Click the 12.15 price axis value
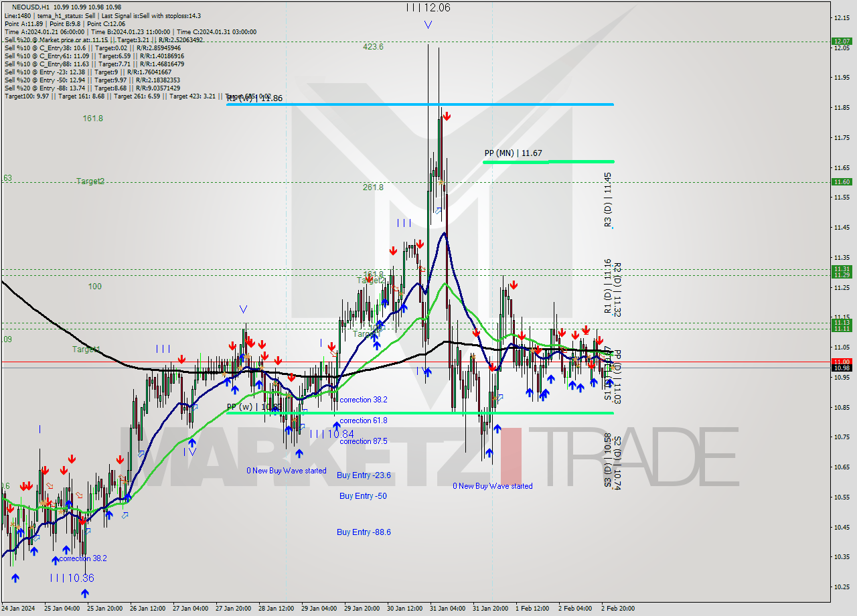Image resolution: width=857 pixels, height=616 pixels. tap(842, 17)
